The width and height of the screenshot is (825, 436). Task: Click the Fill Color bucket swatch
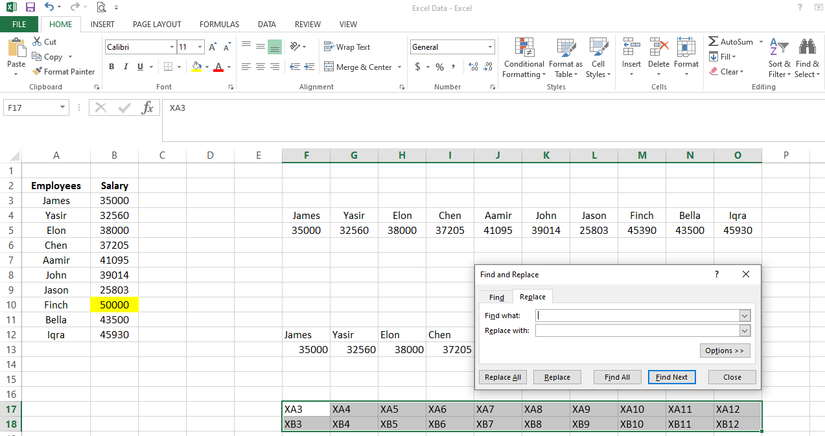pyautogui.click(x=196, y=67)
